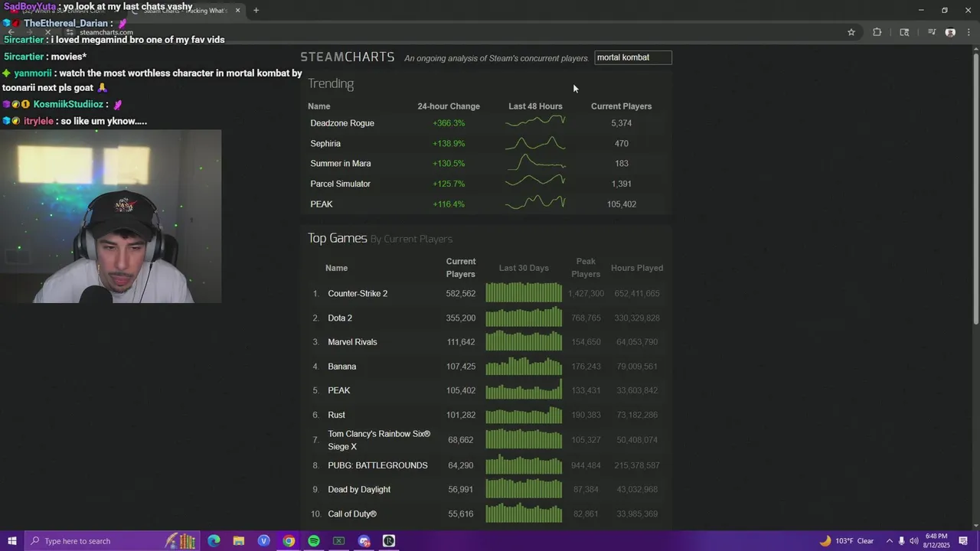The image size is (980, 551).
Task: Click Sephiria's 48-hour sparkline
Action: coord(535,143)
